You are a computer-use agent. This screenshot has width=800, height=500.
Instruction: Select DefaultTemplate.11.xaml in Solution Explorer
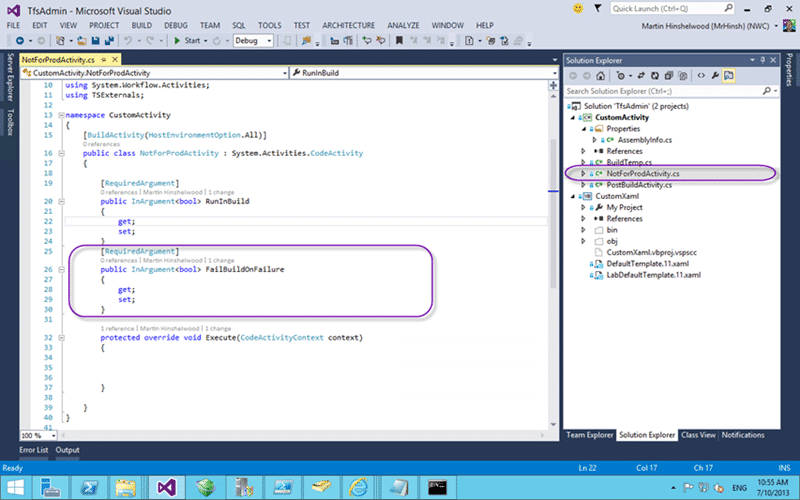pos(647,264)
